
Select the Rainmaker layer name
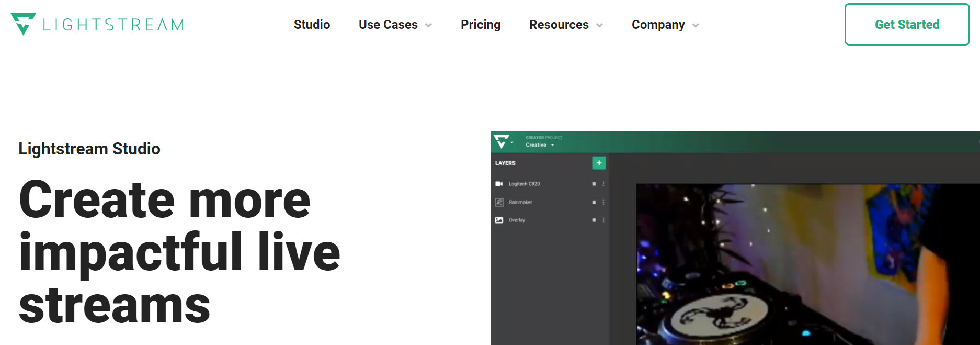(520, 202)
